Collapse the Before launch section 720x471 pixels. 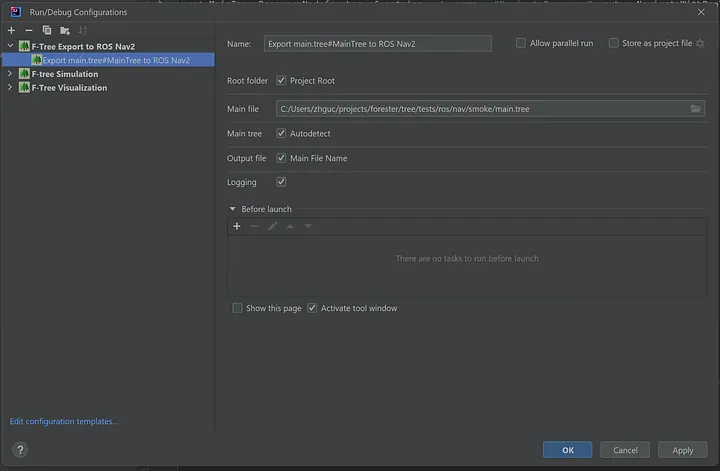click(x=232, y=209)
